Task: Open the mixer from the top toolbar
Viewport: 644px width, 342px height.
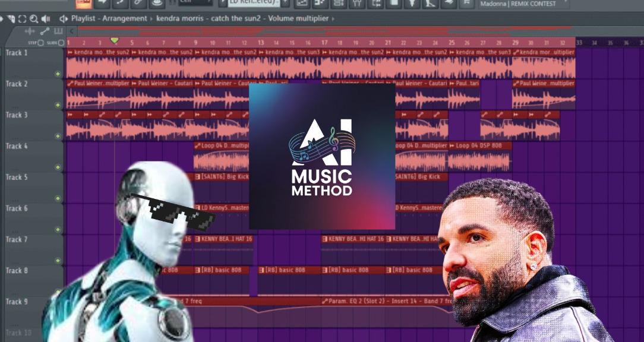Action: (357, 4)
